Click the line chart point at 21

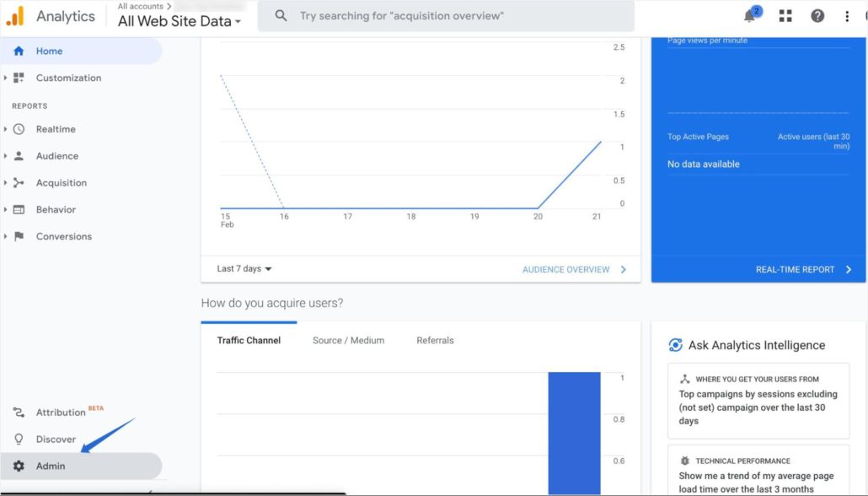[601, 143]
